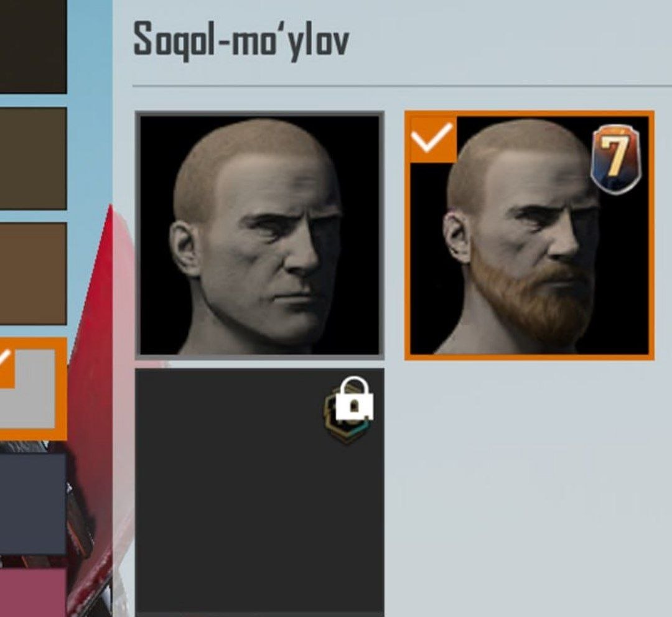The height and width of the screenshot is (617, 672).
Task: Tap the white padlock icon
Action: coord(355,399)
